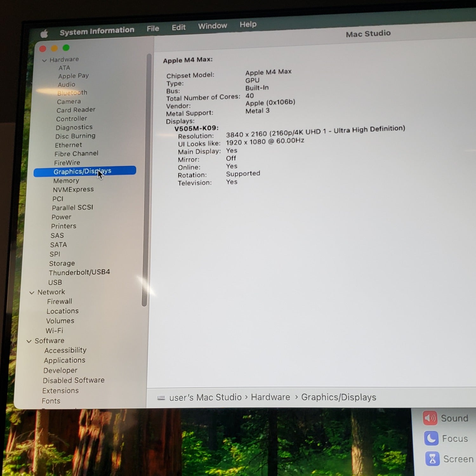
Task: Open the File menu
Action: pos(153,29)
